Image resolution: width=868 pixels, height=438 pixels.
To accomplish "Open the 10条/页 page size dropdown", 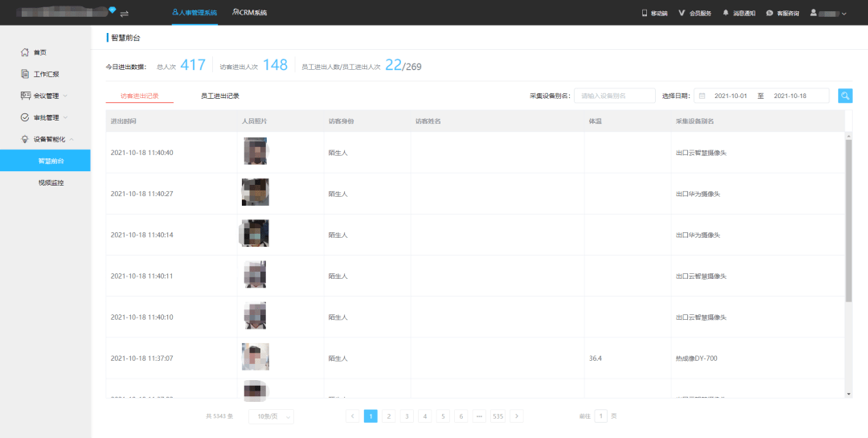I will point(272,416).
